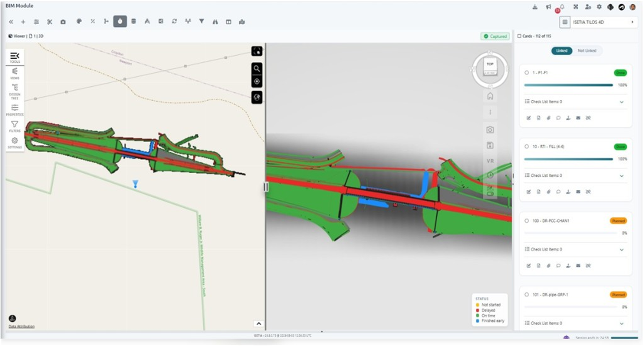Select radio for card 100 - DR-PCC-CHAN1
The width and height of the screenshot is (644, 346).
click(x=526, y=221)
